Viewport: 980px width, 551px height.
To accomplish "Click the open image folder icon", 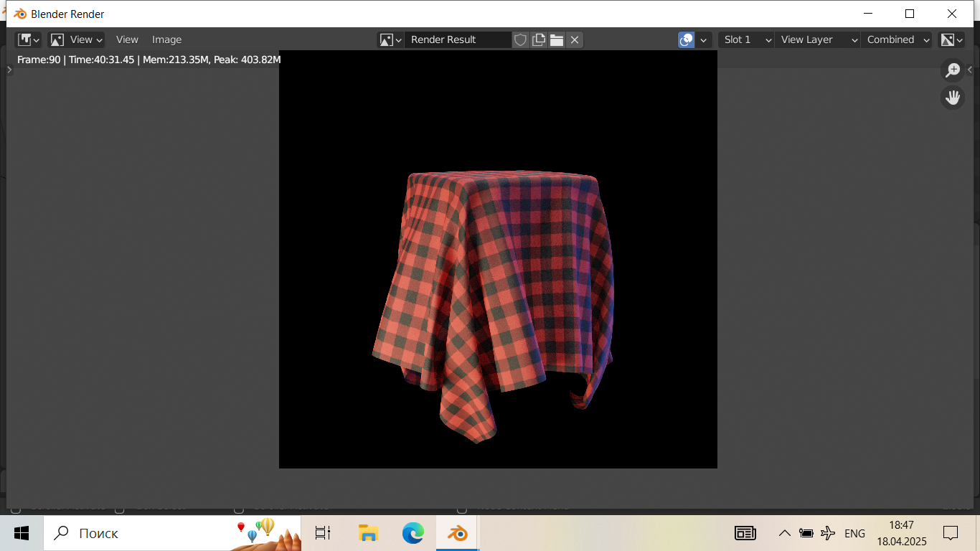I will point(557,40).
